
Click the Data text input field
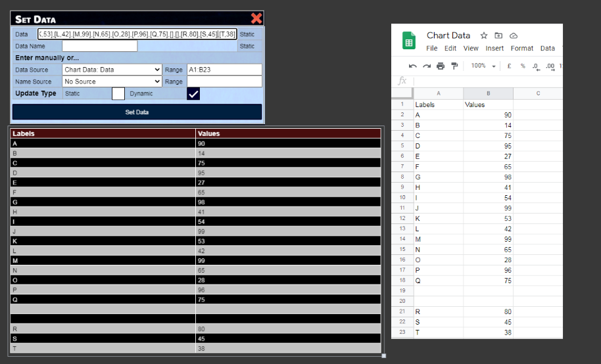(137, 34)
